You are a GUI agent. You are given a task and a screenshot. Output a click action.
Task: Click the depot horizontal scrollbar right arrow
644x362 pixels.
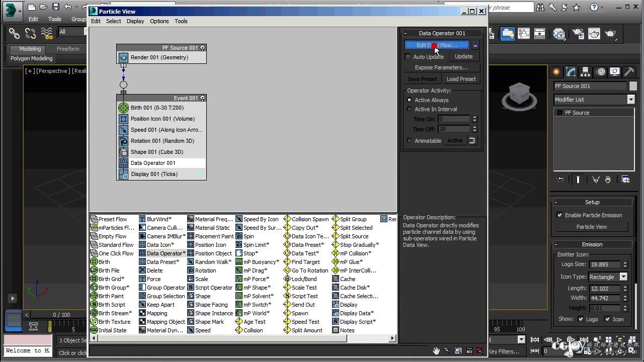(x=393, y=338)
